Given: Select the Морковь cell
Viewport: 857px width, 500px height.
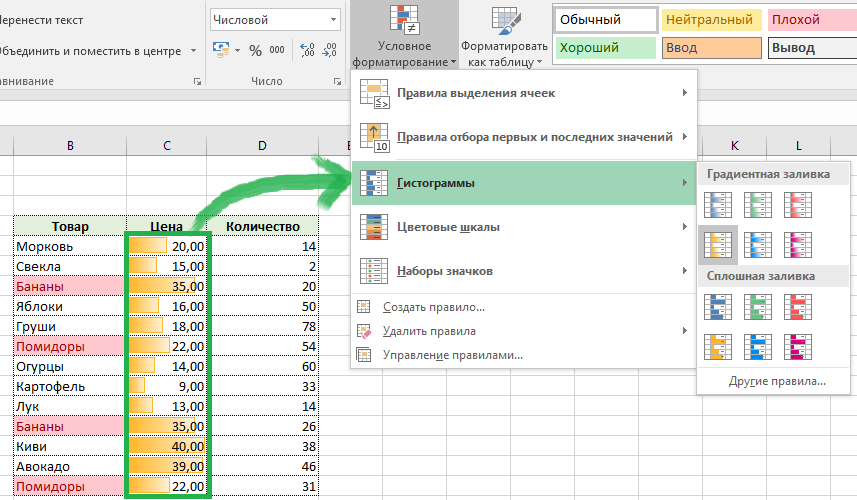Looking at the screenshot, I should coord(70,246).
